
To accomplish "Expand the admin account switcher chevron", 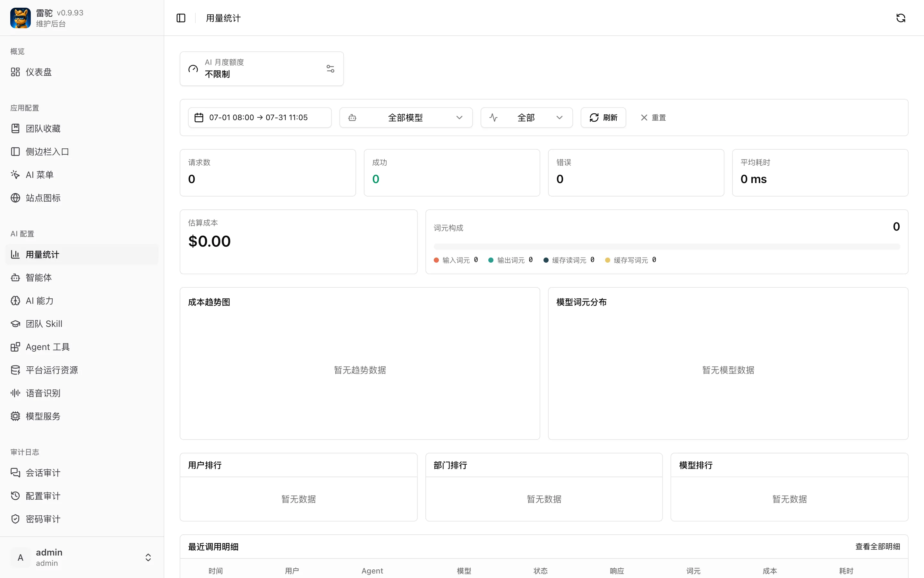I will (148, 557).
